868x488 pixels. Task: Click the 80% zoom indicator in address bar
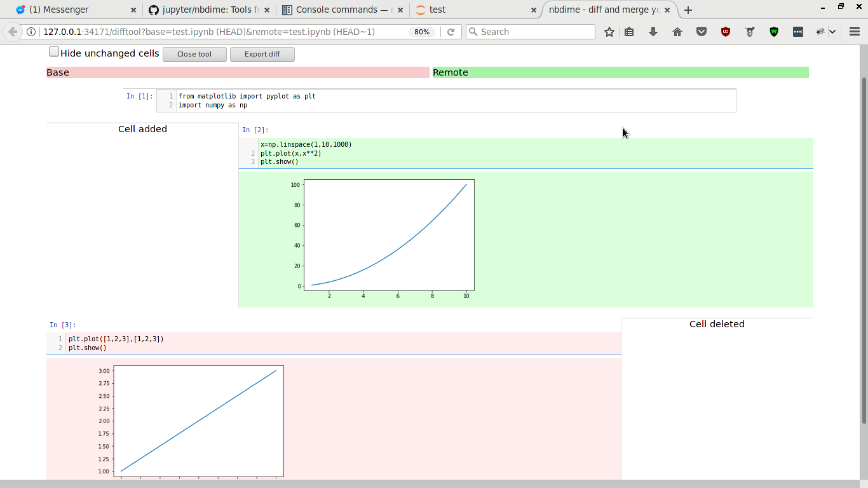(x=421, y=31)
